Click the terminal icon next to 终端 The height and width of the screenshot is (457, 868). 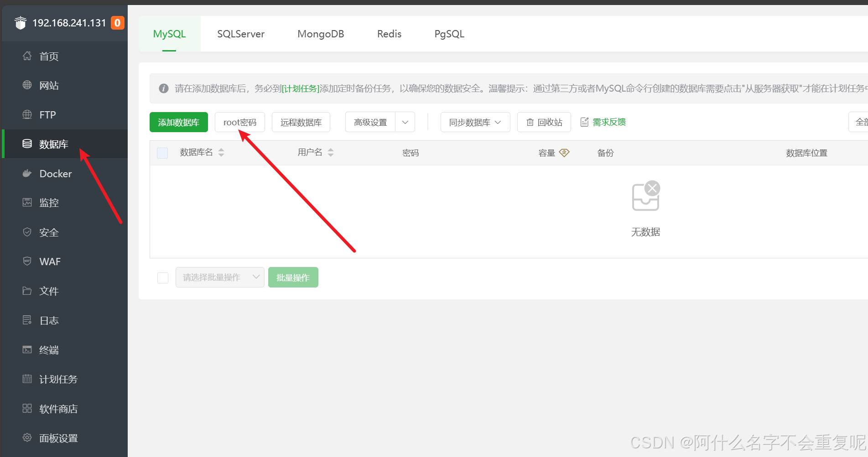(x=27, y=349)
